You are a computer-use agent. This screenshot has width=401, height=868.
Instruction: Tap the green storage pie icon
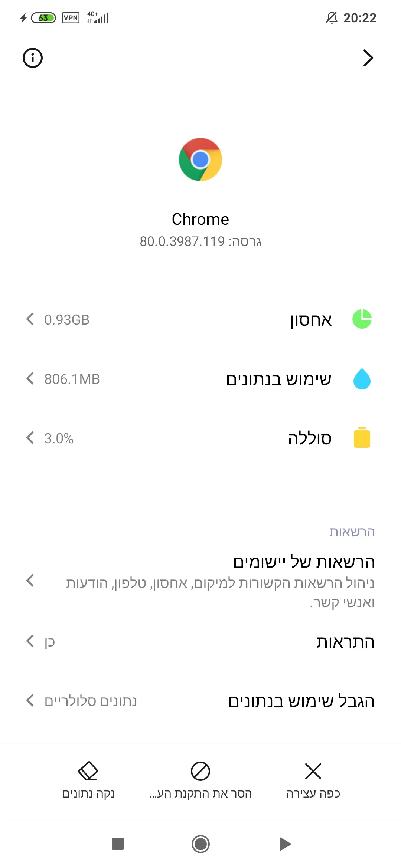362,319
